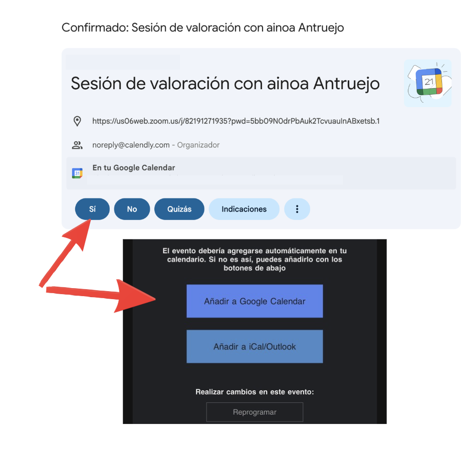Click the Google Calendar illustration showing 21
The image size is (476, 461).
point(428,83)
